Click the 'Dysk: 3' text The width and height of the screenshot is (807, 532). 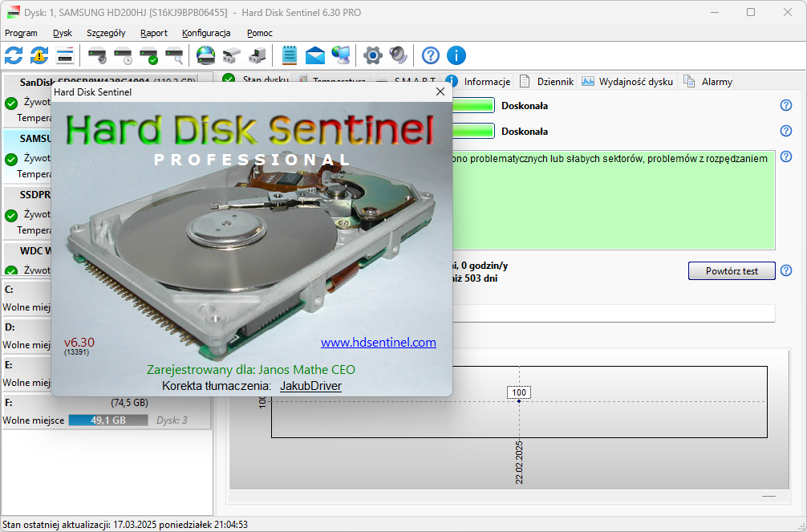(x=172, y=420)
